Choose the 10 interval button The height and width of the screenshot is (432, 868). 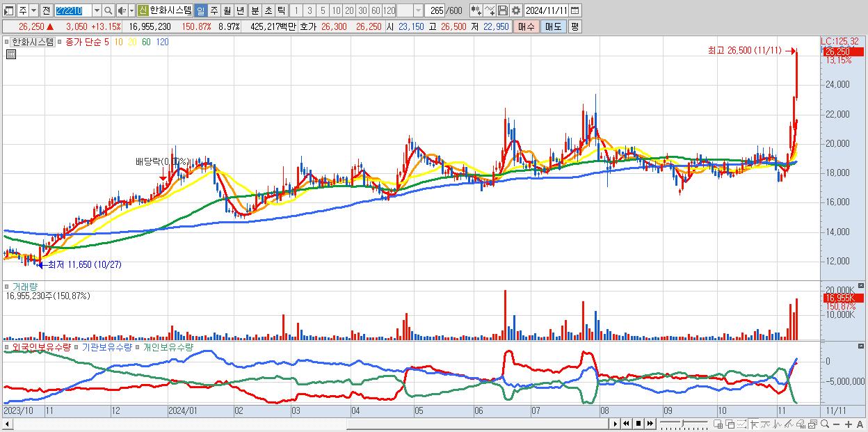tap(336, 10)
